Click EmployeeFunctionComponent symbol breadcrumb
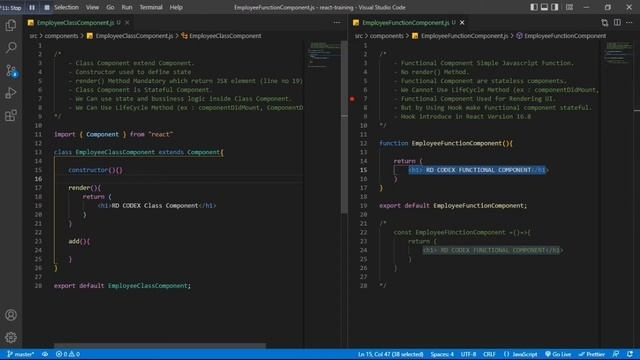The image size is (640, 360). click(565, 36)
